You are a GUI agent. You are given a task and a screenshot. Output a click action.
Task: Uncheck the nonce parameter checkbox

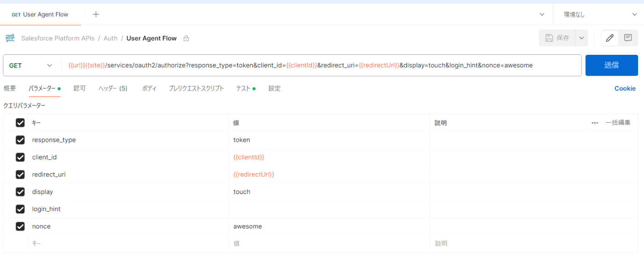(x=20, y=226)
